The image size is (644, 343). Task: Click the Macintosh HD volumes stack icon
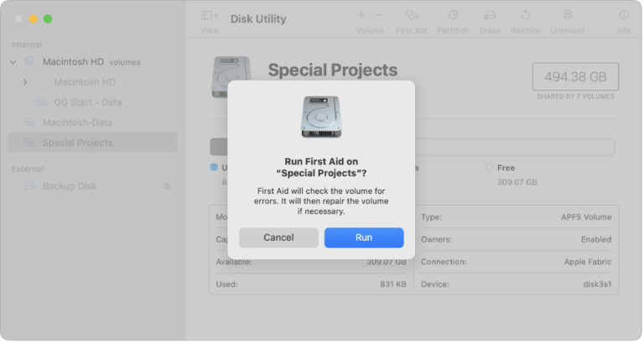[x=29, y=61]
